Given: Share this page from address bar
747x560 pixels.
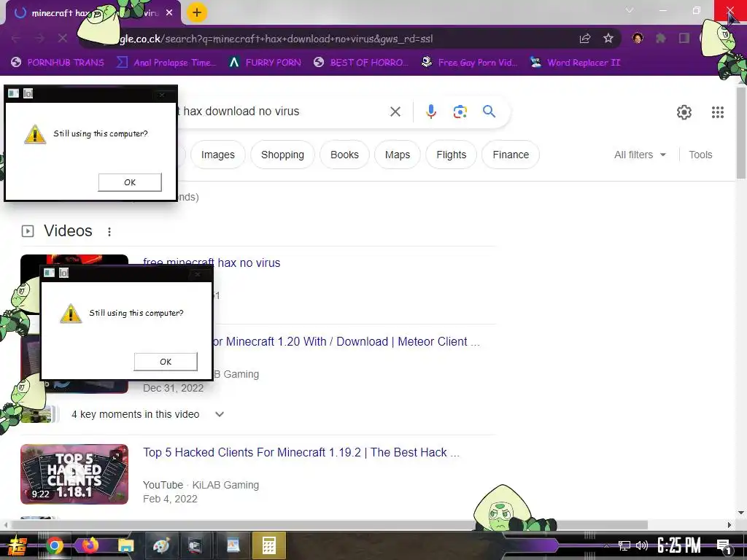Looking at the screenshot, I should tap(585, 39).
